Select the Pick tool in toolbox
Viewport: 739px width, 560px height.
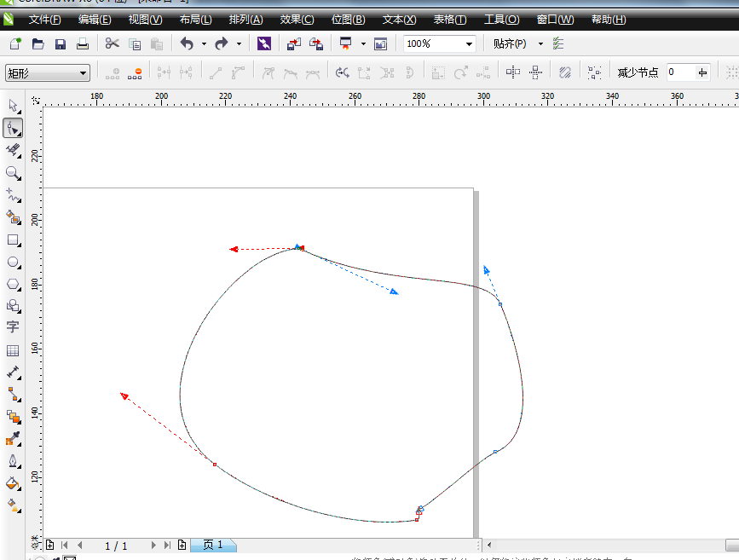(x=13, y=106)
